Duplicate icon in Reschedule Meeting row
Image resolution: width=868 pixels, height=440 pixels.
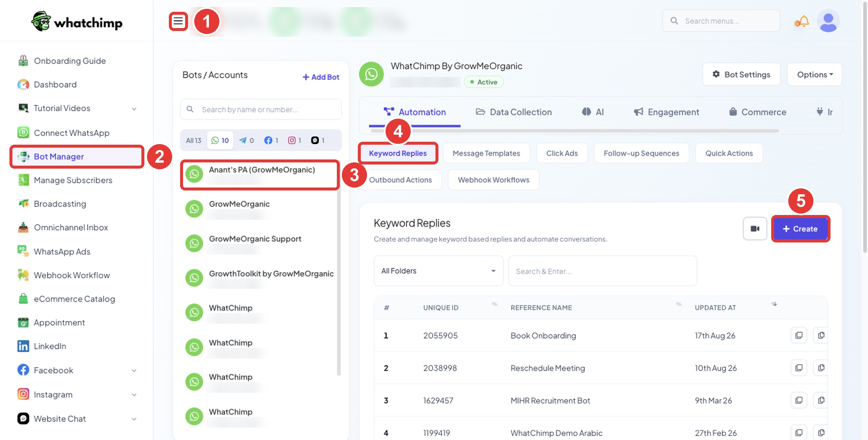coord(821,368)
